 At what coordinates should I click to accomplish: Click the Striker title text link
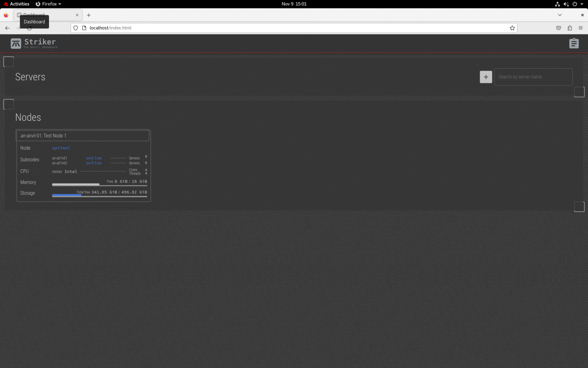tap(40, 42)
